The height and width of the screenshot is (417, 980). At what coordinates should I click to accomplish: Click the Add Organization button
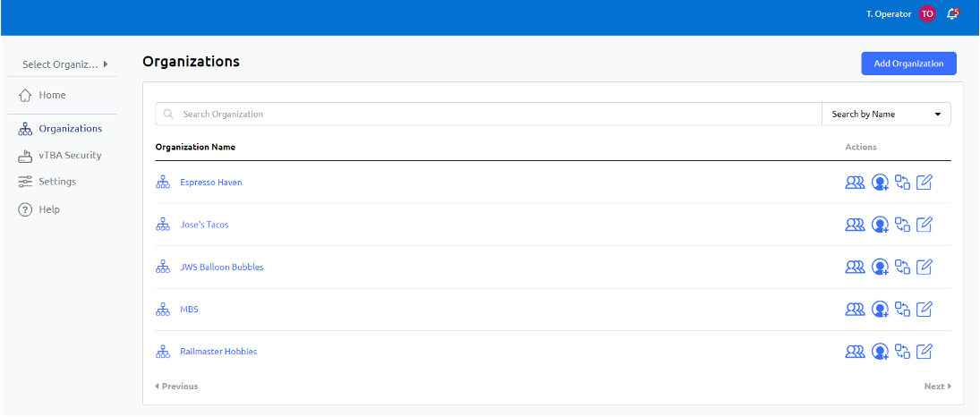(x=908, y=64)
